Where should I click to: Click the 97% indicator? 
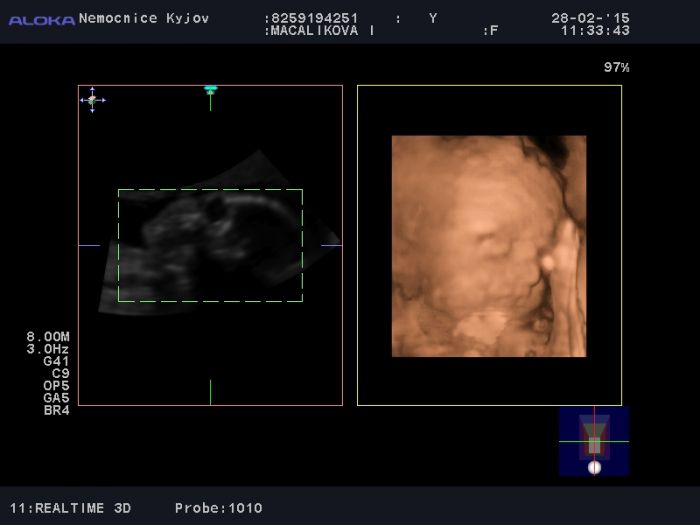(616, 67)
